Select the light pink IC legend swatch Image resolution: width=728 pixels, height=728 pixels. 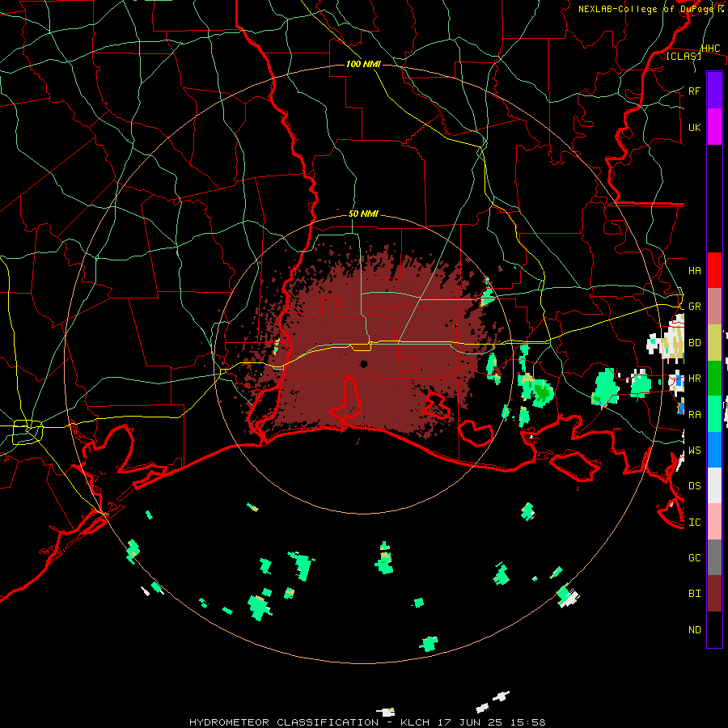714,522
